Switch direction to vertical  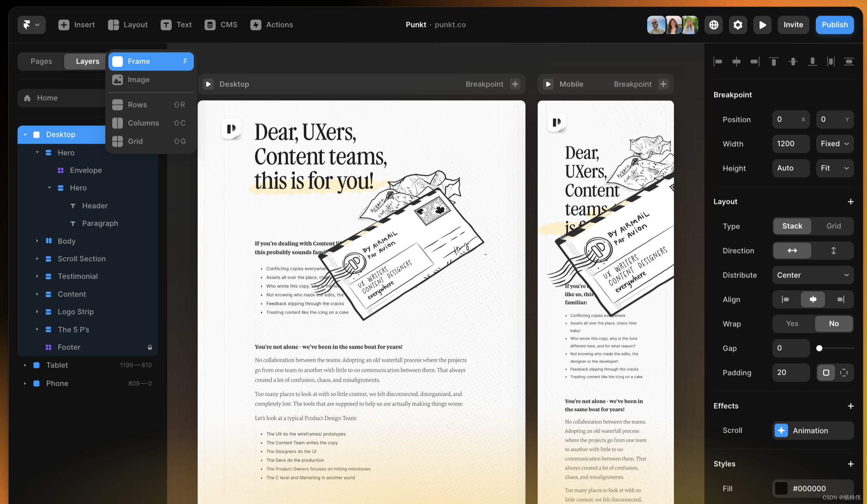pos(833,250)
